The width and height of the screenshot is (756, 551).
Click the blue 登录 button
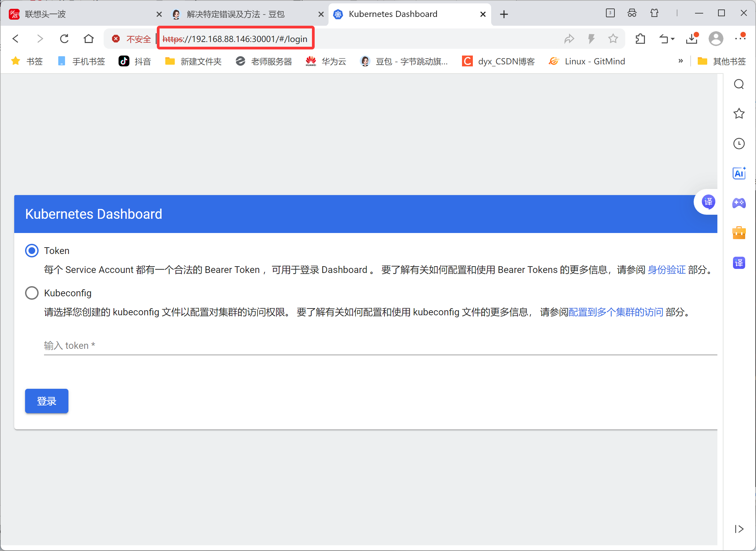click(47, 401)
